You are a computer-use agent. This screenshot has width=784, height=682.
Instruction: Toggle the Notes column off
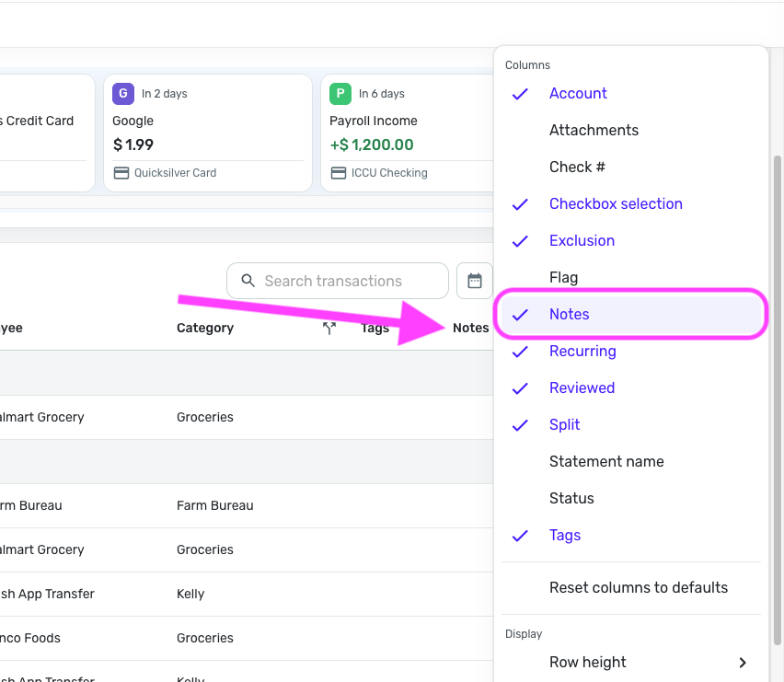tap(631, 315)
